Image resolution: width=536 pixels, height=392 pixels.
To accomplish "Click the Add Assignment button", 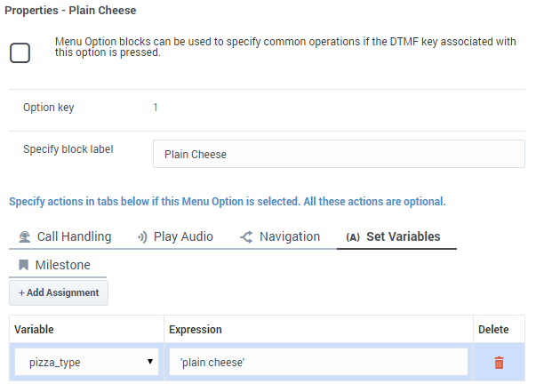I will [59, 293].
